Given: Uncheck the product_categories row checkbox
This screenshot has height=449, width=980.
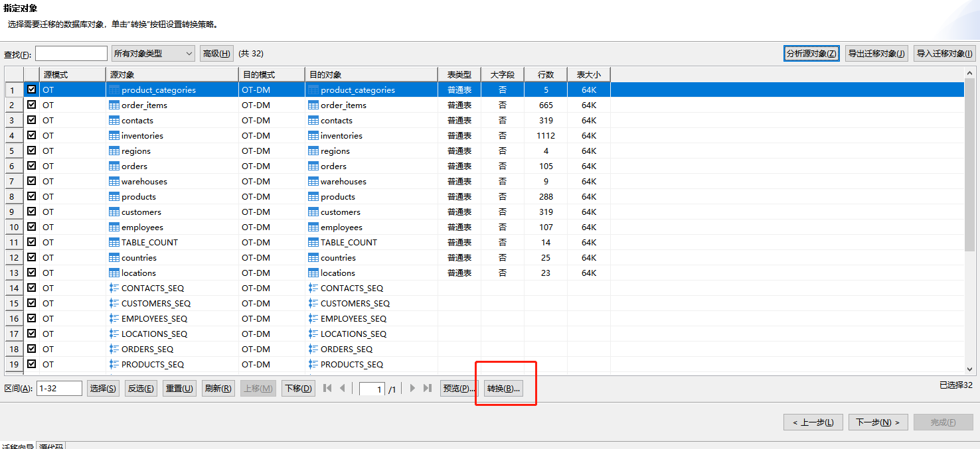Looking at the screenshot, I should tap(31, 90).
